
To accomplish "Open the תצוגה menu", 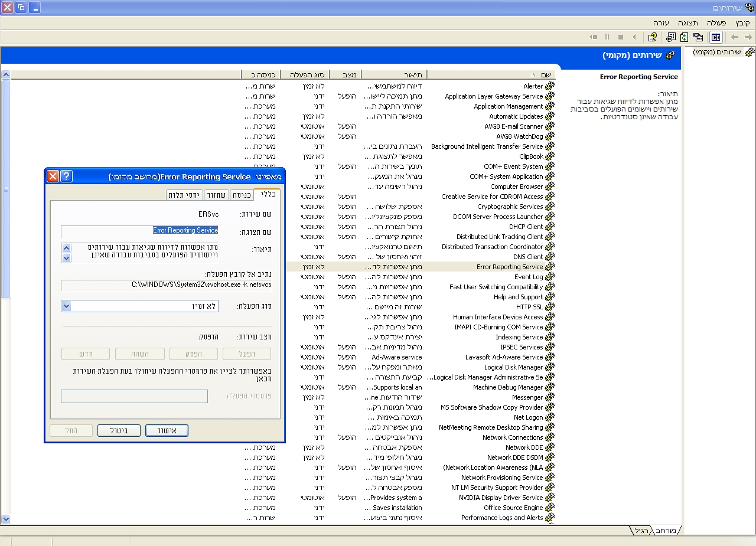I will pos(687,22).
